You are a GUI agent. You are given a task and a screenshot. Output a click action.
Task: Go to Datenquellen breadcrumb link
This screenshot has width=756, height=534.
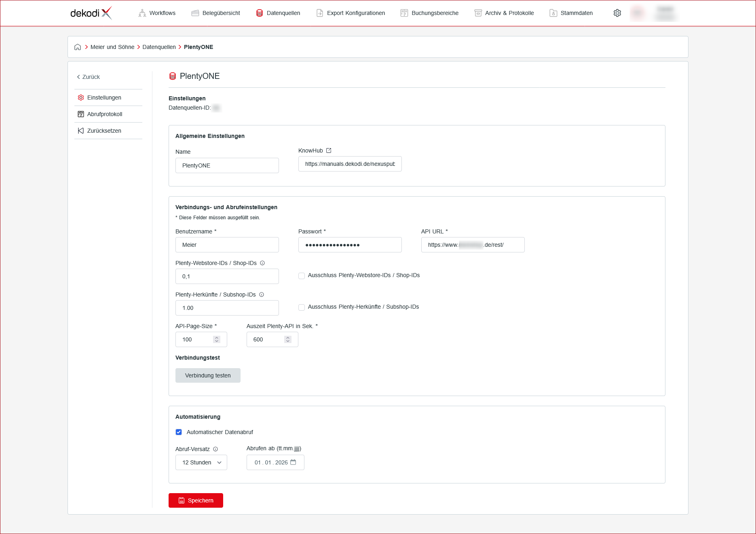click(x=159, y=47)
